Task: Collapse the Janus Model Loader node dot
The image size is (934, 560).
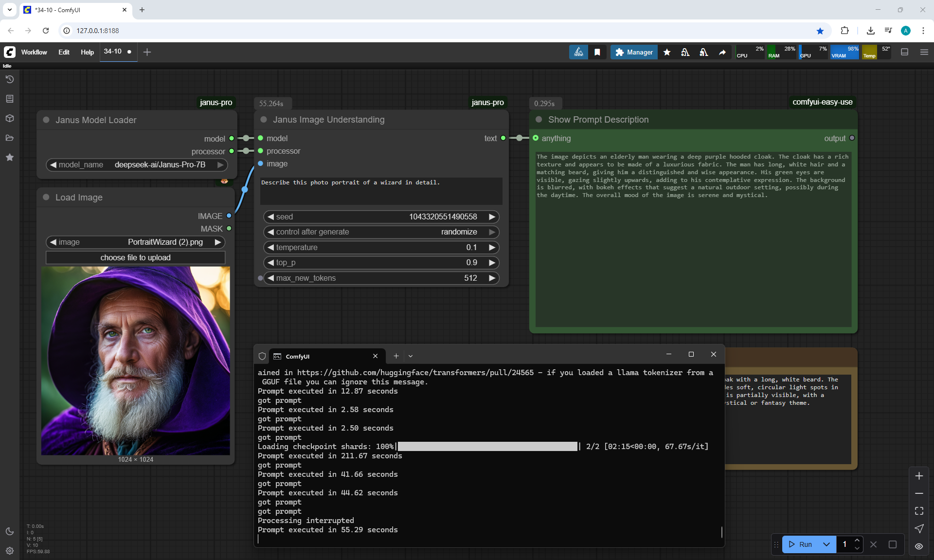Action: (46, 120)
